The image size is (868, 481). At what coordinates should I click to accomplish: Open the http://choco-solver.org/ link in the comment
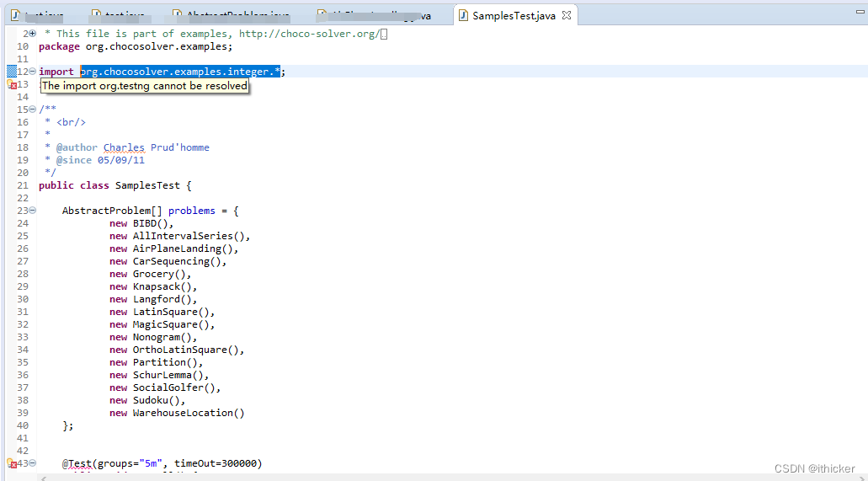click(310, 34)
